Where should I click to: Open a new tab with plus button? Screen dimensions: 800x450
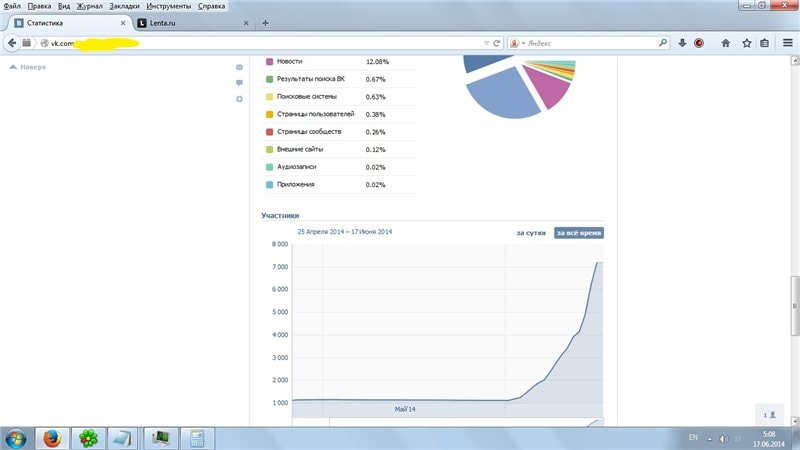(265, 23)
